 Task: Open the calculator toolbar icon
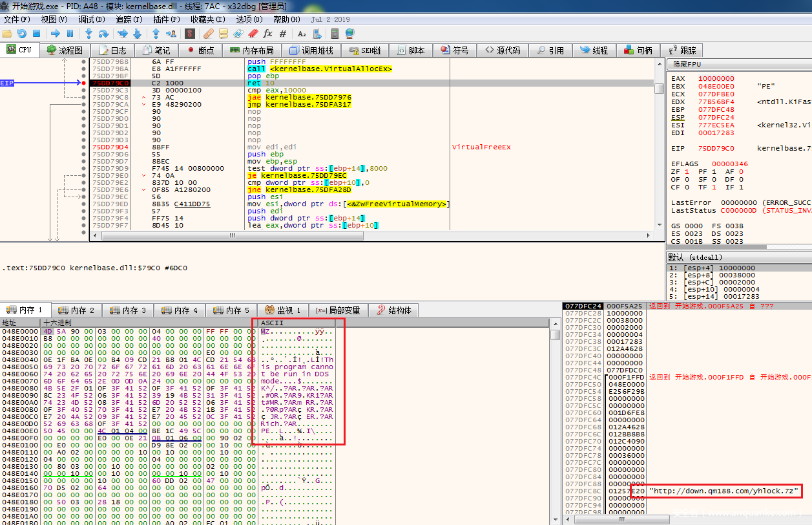[335, 34]
